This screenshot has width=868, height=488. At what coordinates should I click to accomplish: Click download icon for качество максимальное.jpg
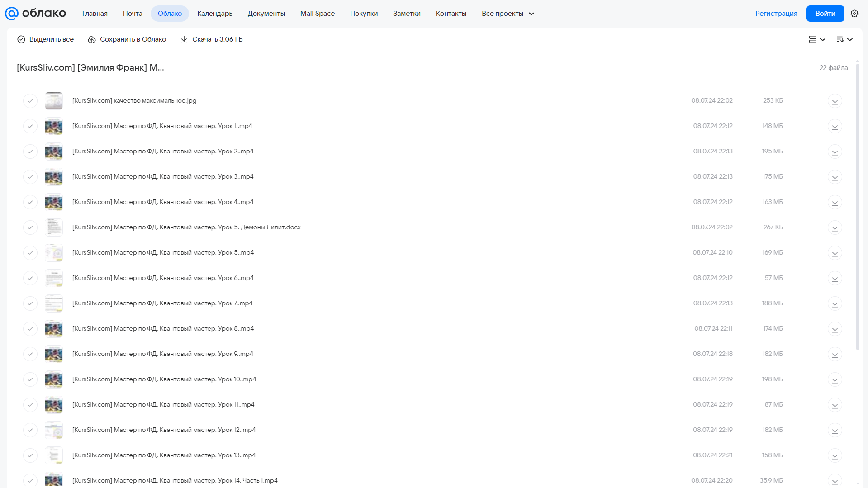(835, 101)
